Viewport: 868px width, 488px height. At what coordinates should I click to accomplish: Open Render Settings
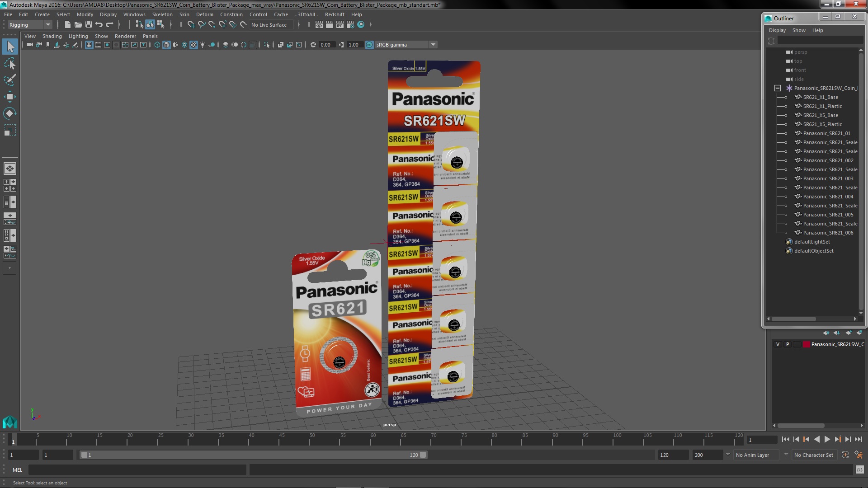tap(350, 25)
